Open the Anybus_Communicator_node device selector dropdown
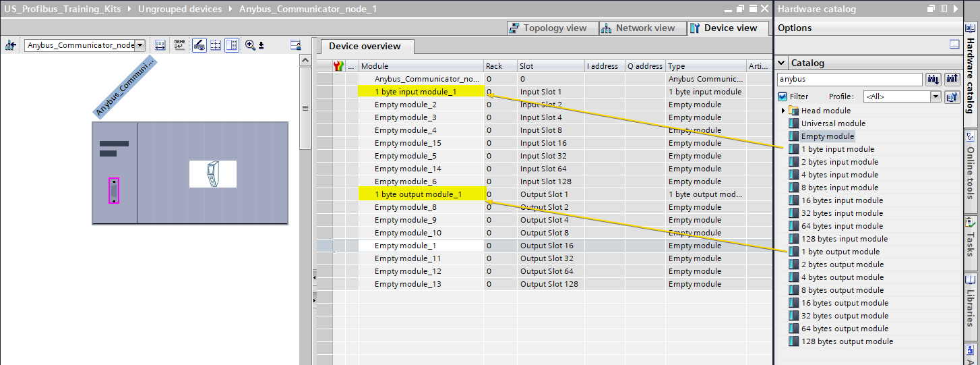The width and height of the screenshot is (980, 365). (140, 45)
